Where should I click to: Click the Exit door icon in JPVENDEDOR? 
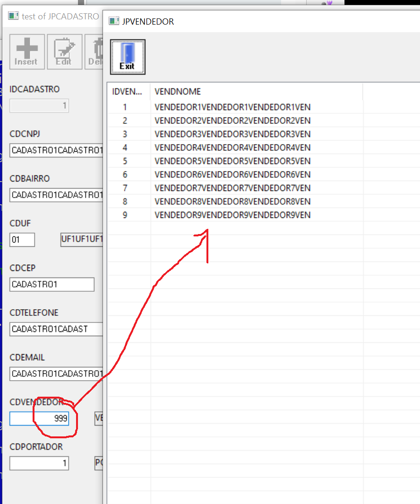click(x=128, y=57)
